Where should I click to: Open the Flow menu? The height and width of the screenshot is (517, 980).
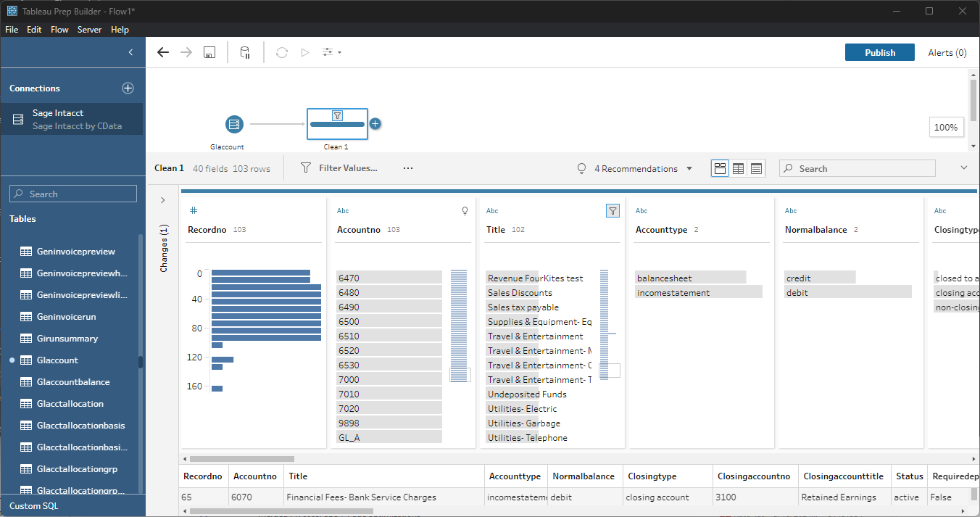click(59, 30)
